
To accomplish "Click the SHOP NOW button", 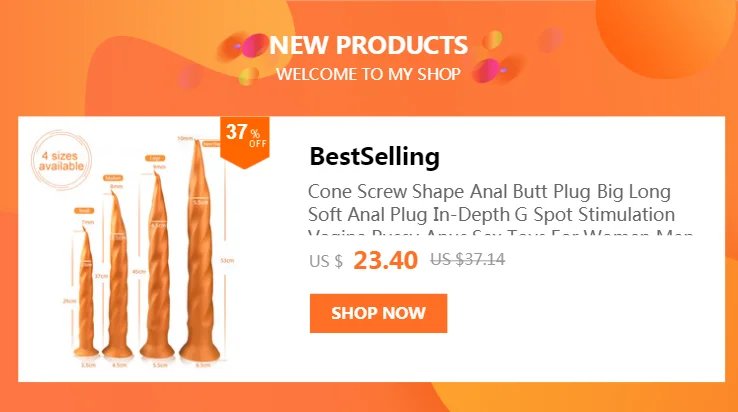I will tap(378, 313).
